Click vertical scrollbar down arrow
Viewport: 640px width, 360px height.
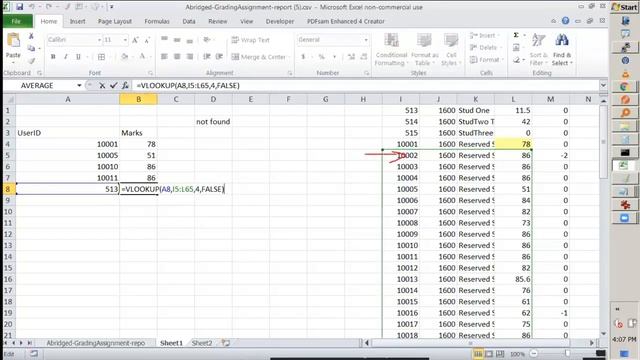click(603, 334)
